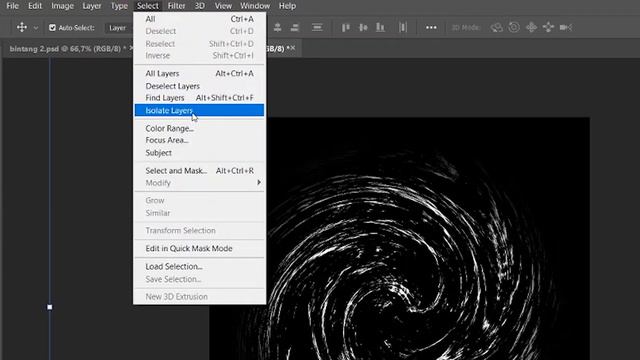The width and height of the screenshot is (640, 360).
Task: Open the Layer menu
Action: pyautogui.click(x=92, y=6)
